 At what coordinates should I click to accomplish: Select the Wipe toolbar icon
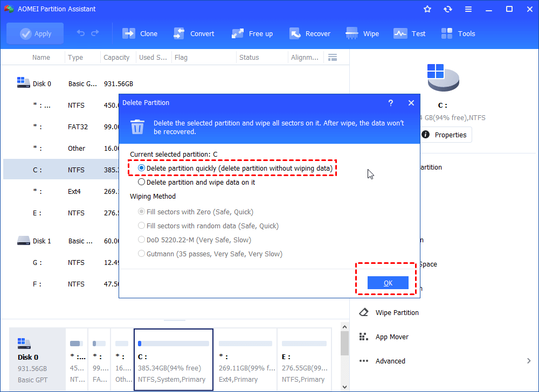362,33
